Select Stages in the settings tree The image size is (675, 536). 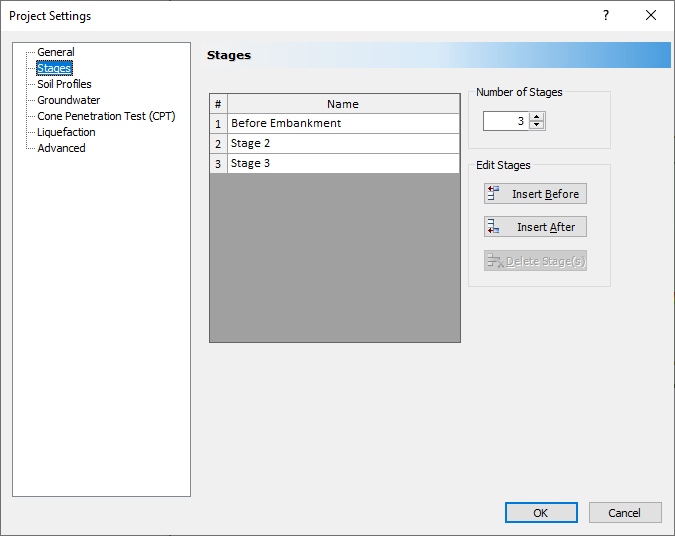pyautogui.click(x=54, y=68)
